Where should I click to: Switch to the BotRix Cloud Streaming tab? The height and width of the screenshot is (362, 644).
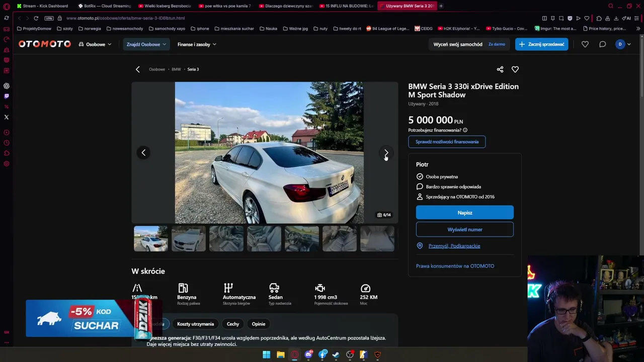point(105,6)
